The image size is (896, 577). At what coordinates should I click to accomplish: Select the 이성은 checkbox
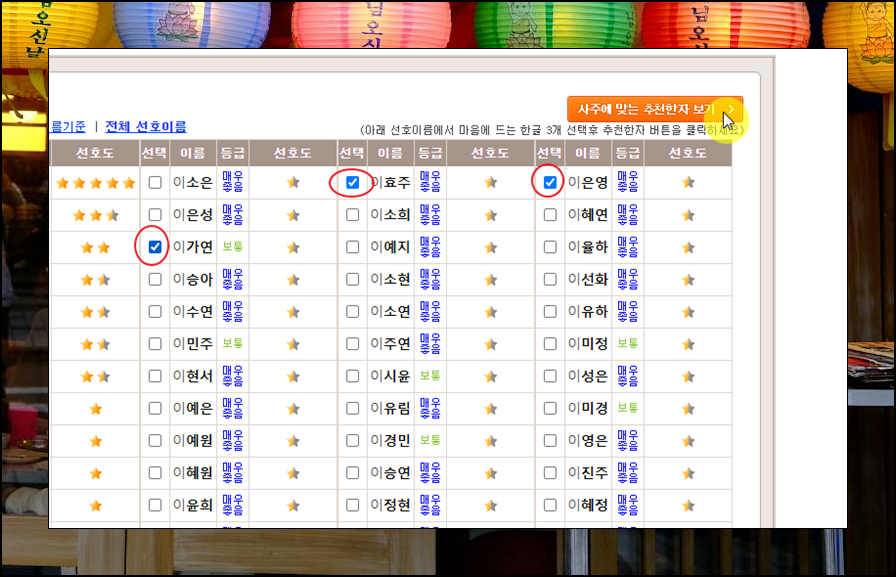coord(550,376)
